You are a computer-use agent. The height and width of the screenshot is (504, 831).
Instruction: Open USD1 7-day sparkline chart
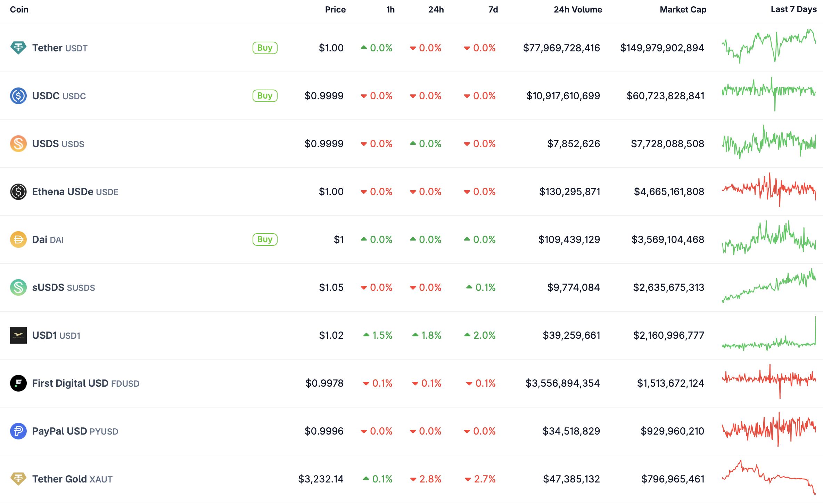768,335
